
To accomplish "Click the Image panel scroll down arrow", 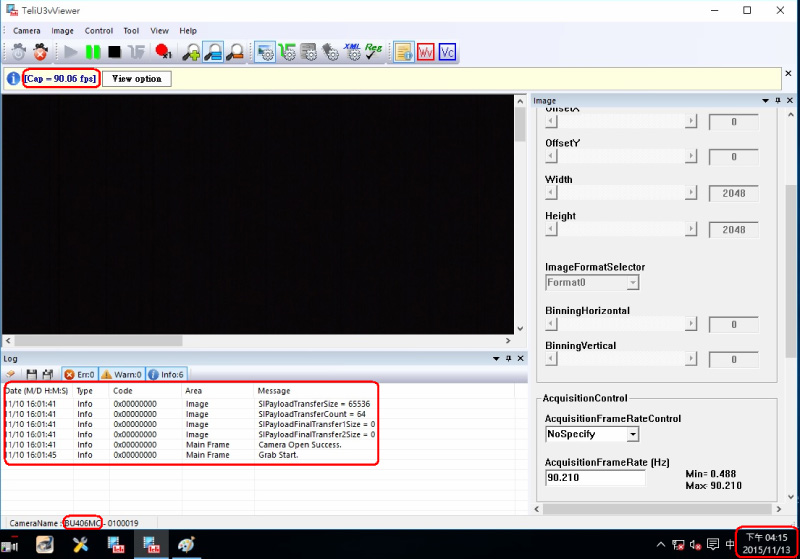I will click(x=791, y=497).
